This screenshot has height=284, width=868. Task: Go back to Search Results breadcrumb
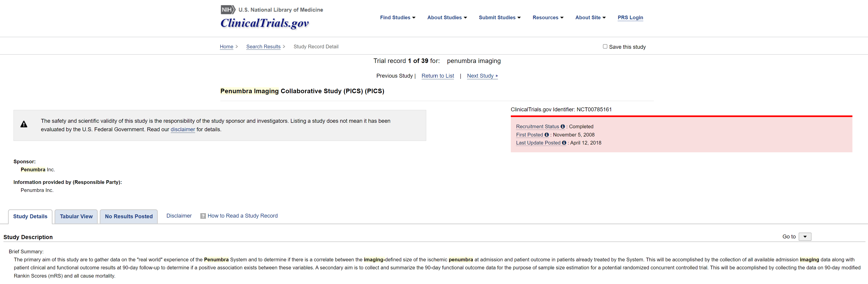[x=263, y=46]
